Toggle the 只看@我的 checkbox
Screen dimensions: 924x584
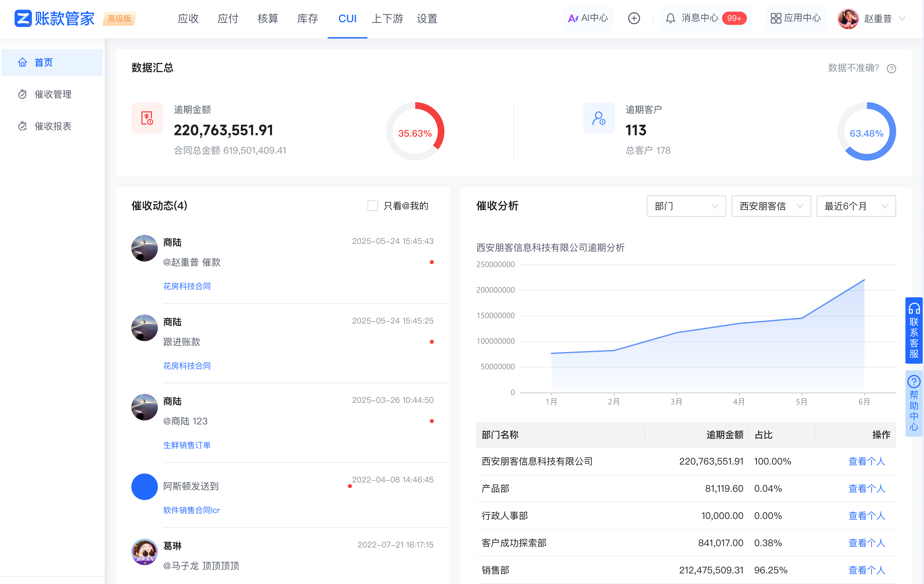(x=372, y=206)
